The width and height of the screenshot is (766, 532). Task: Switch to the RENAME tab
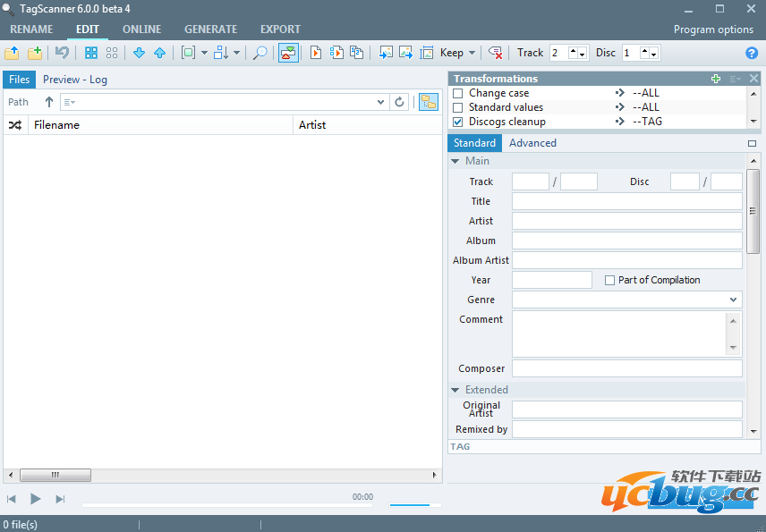coord(31,30)
